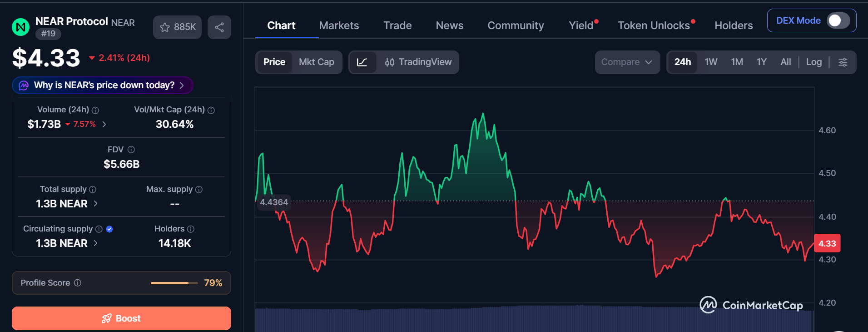Click the 7.57% volume change text

point(84,124)
